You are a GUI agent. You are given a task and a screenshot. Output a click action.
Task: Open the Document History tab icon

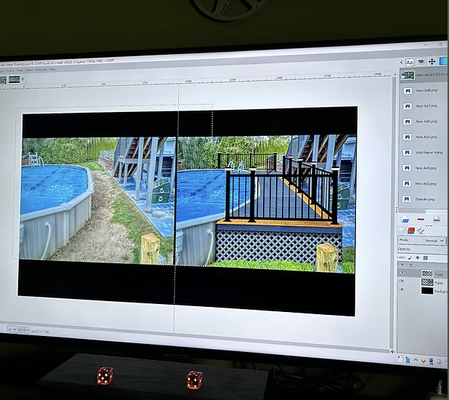pyautogui.click(x=421, y=62)
